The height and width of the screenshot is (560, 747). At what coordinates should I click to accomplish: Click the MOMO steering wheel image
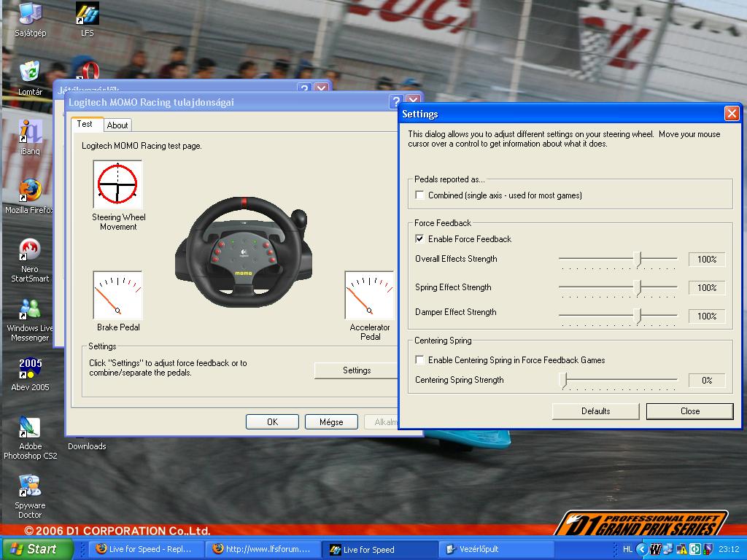pos(244,252)
